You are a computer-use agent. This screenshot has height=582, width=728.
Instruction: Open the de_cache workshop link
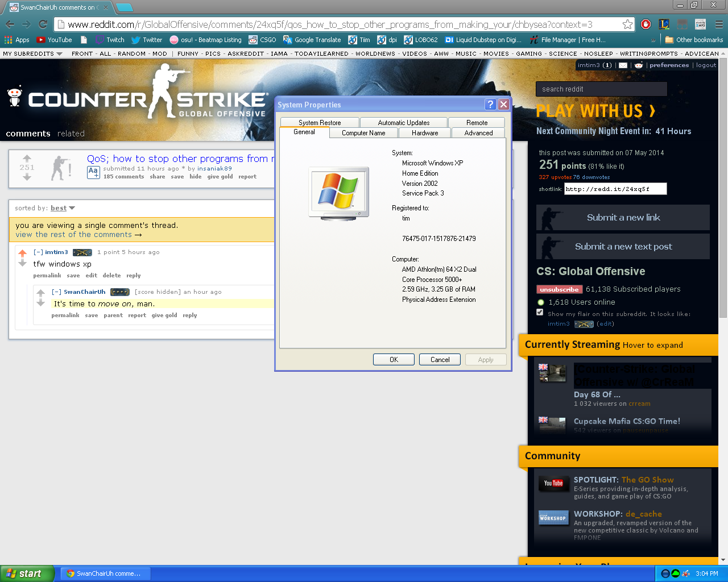[x=643, y=514]
